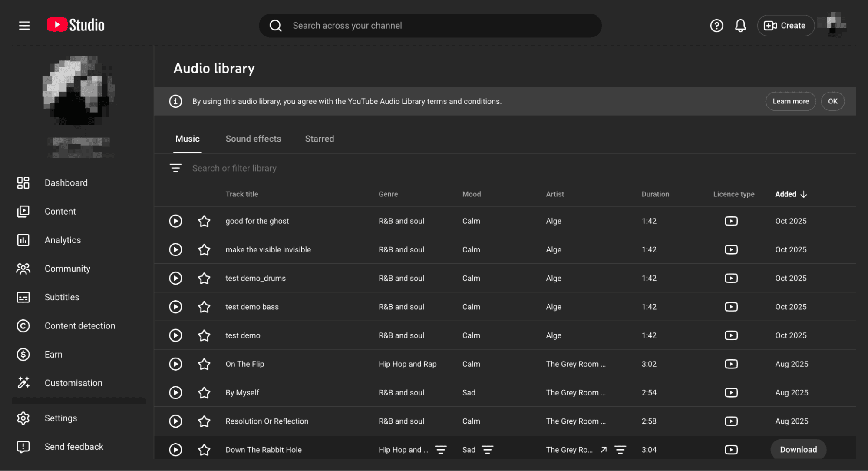The width and height of the screenshot is (868, 471).
Task: Dismiss terms banner with OK
Action: (832, 101)
